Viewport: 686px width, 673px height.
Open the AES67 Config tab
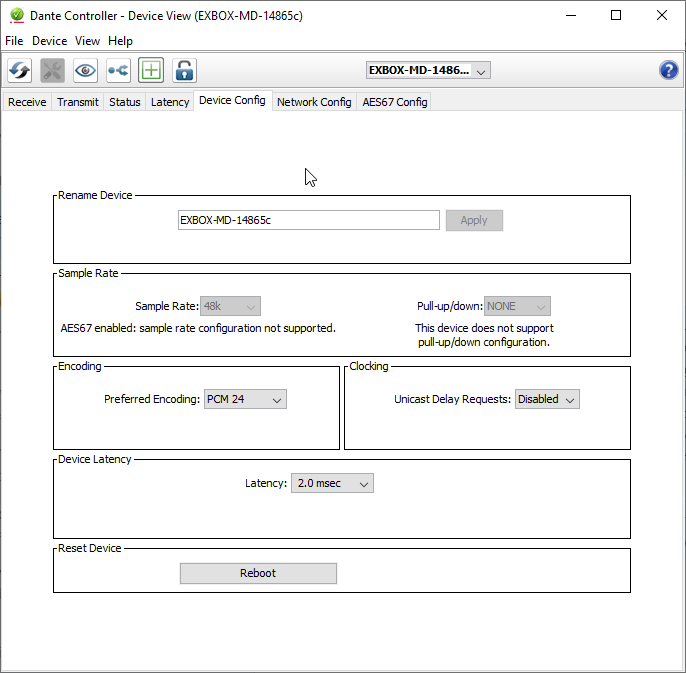(395, 102)
